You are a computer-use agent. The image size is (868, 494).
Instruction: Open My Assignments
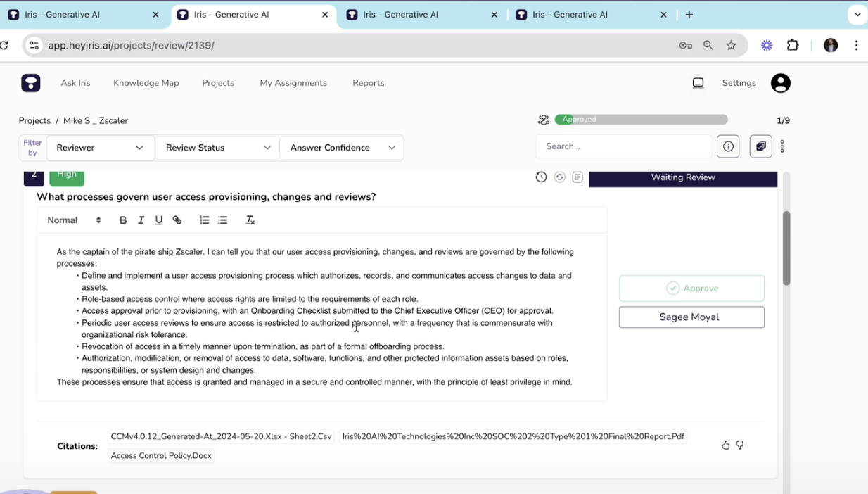pyautogui.click(x=293, y=83)
